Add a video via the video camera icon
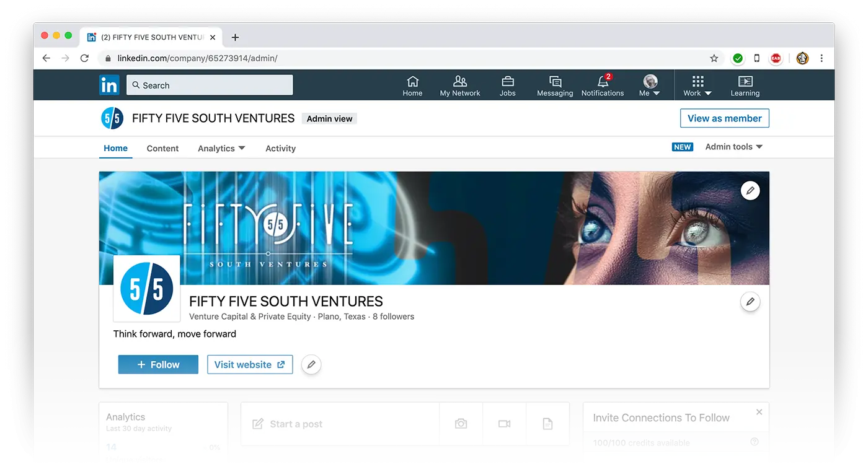The width and height of the screenshot is (868, 464). 504,424
